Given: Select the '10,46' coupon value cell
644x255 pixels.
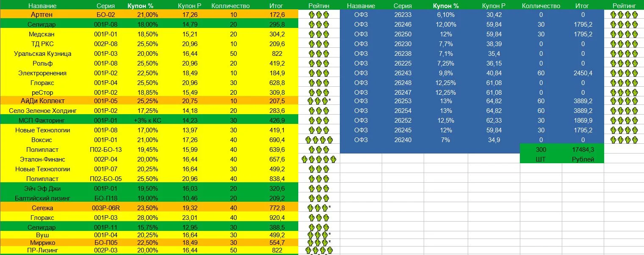Looking at the screenshot, I should click(x=189, y=198).
